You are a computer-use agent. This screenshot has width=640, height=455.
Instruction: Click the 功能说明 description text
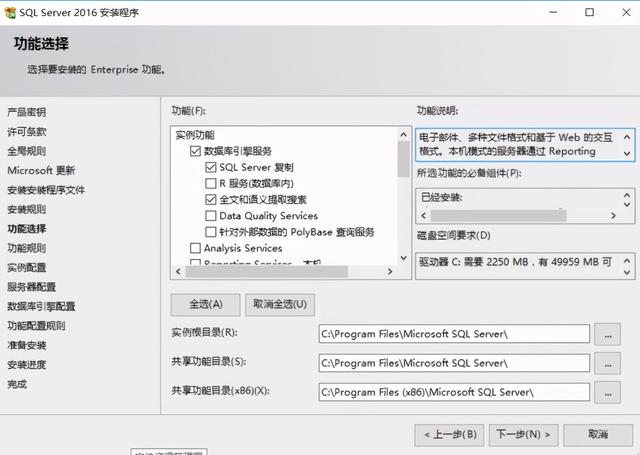(517, 144)
